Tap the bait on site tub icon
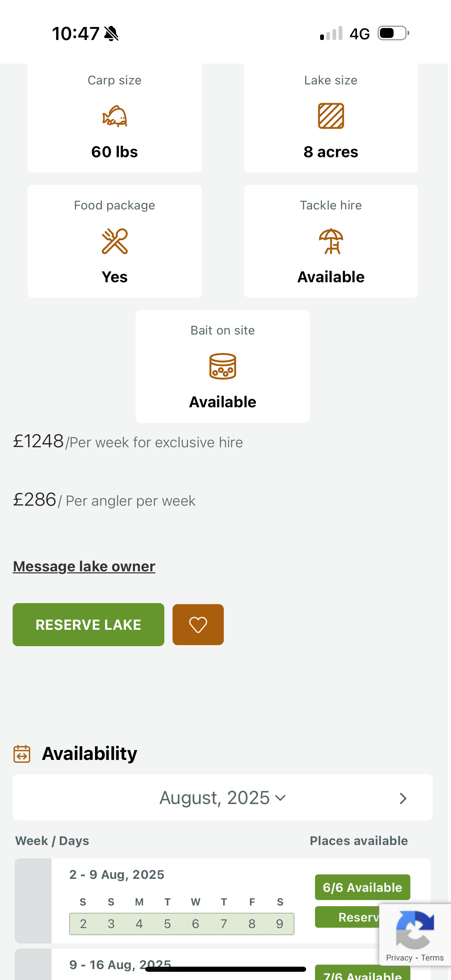451x980 pixels. pos(222,366)
